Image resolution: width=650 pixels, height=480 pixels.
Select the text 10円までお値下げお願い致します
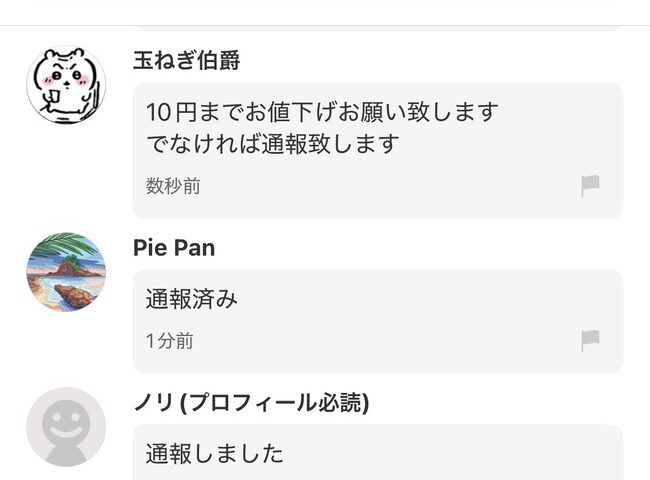(322, 111)
